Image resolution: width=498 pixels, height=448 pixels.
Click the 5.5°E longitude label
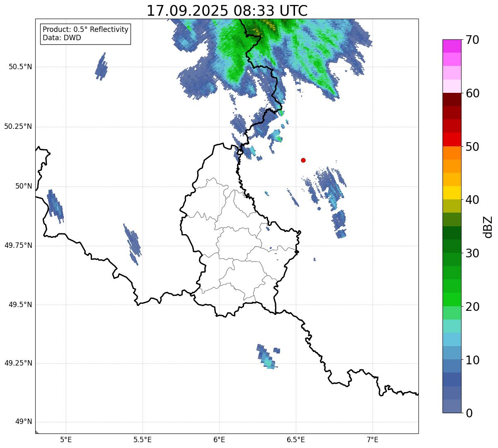coord(143,440)
